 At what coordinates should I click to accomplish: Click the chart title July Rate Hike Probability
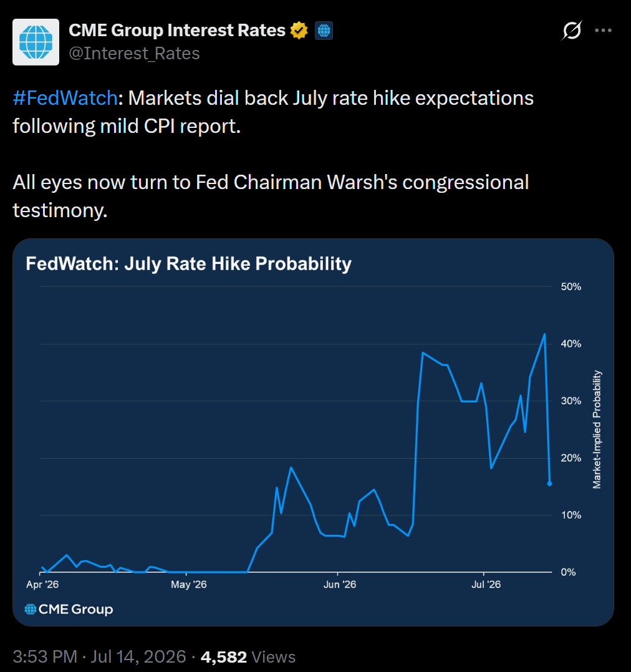point(188,263)
